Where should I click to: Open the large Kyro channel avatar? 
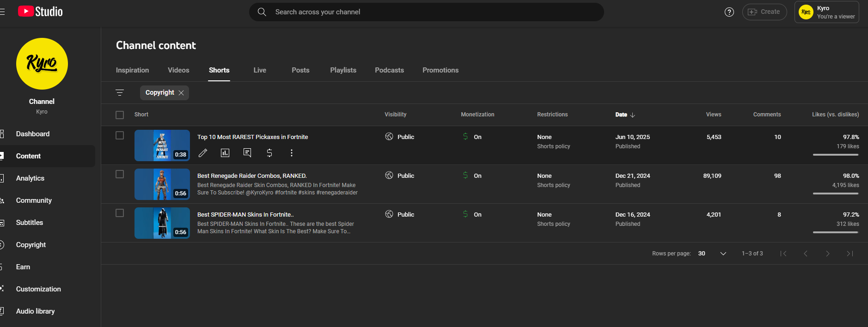coord(42,64)
